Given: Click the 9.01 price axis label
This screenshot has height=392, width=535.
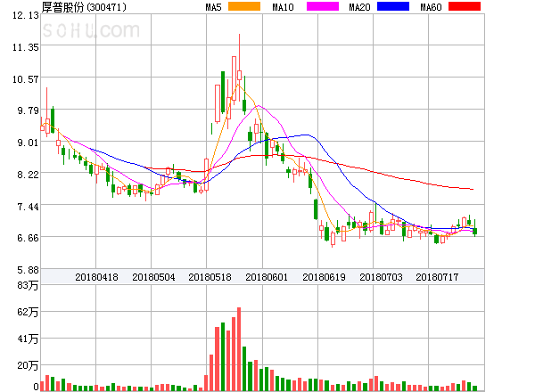Looking at the screenshot, I should (28, 143).
